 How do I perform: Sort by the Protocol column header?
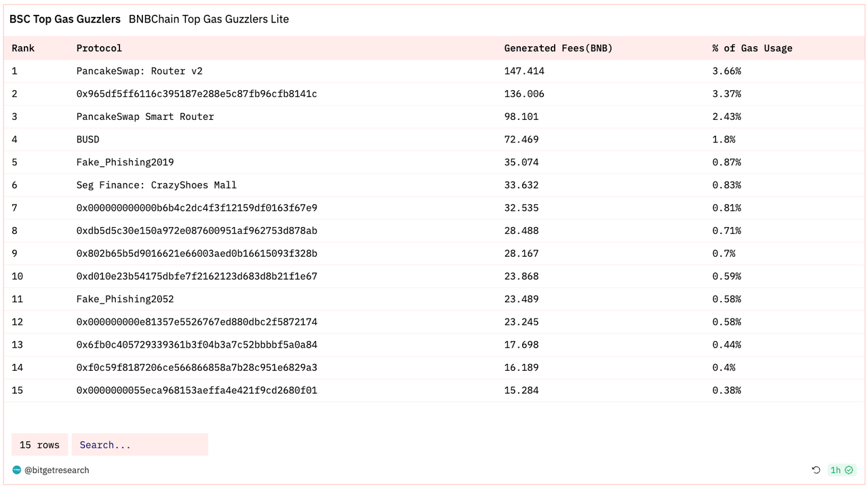99,48
